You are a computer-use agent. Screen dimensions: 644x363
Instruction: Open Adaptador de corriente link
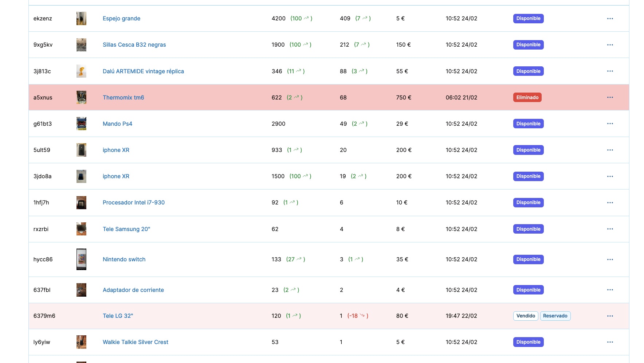point(133,290)
